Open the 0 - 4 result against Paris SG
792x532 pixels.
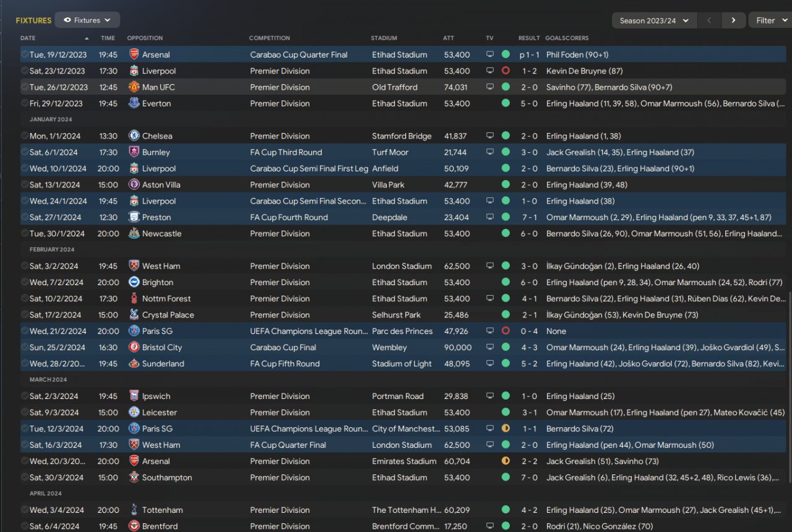[x=529, y=331]
